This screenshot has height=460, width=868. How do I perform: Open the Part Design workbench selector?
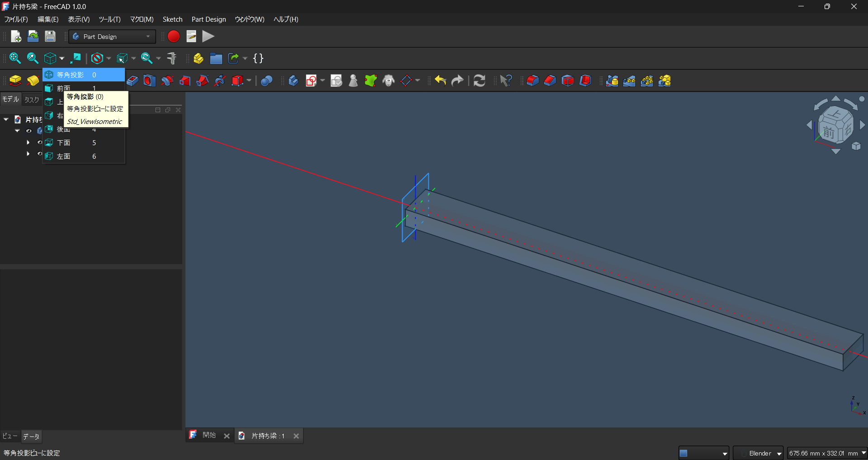[x=112, y=37]
